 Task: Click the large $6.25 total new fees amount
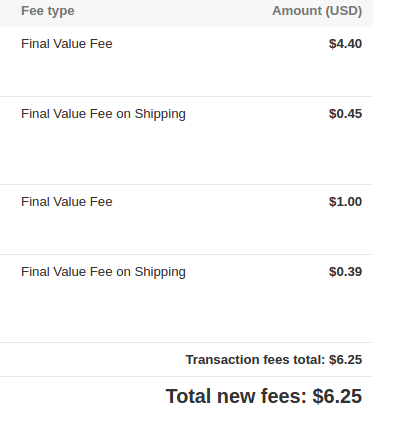(337, 396)
